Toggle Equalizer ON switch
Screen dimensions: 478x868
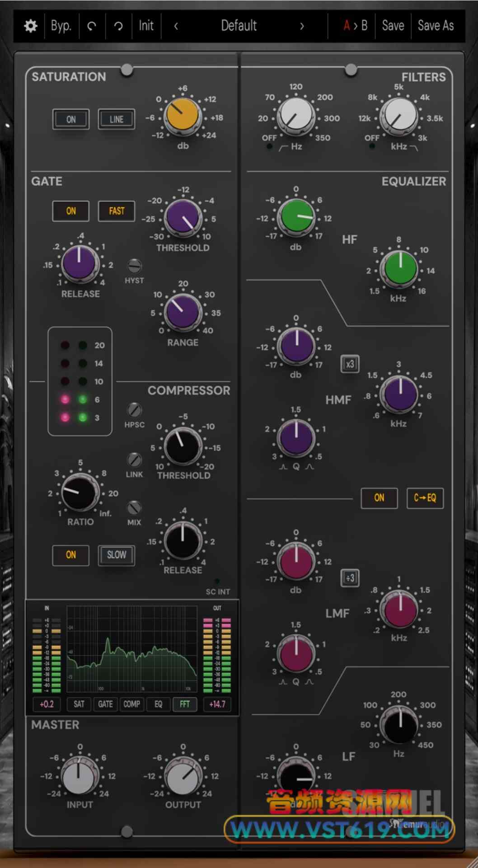[379, 498]
